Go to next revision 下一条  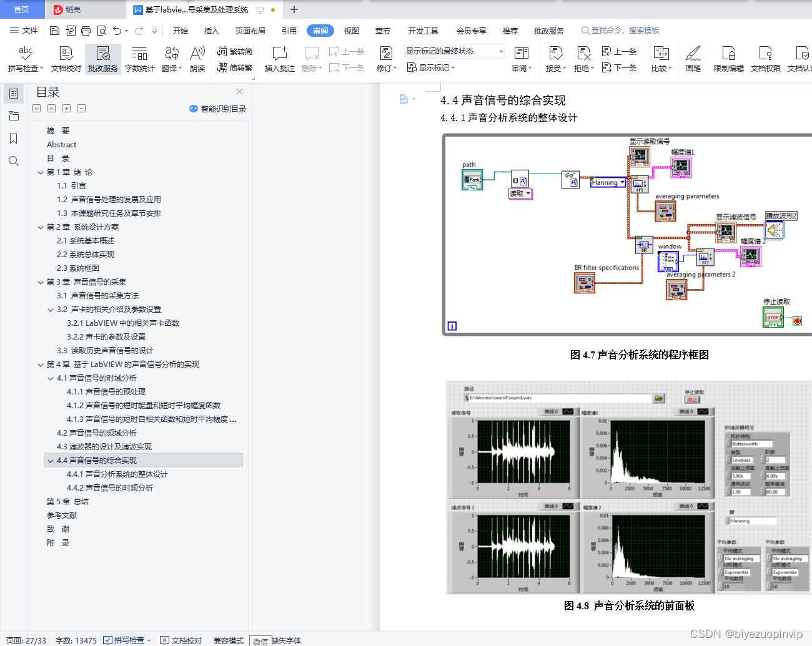pyautogui.click(x=619, y=67)
